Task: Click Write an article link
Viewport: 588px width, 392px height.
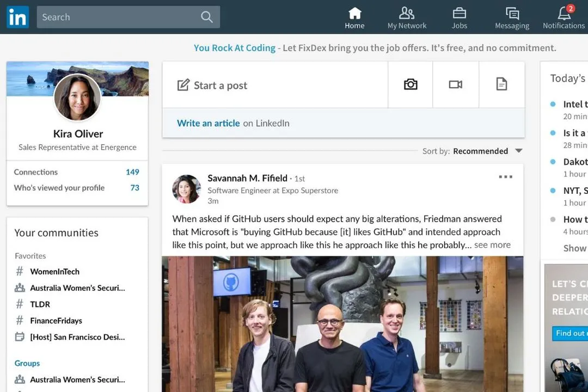Action: point(208,123)
